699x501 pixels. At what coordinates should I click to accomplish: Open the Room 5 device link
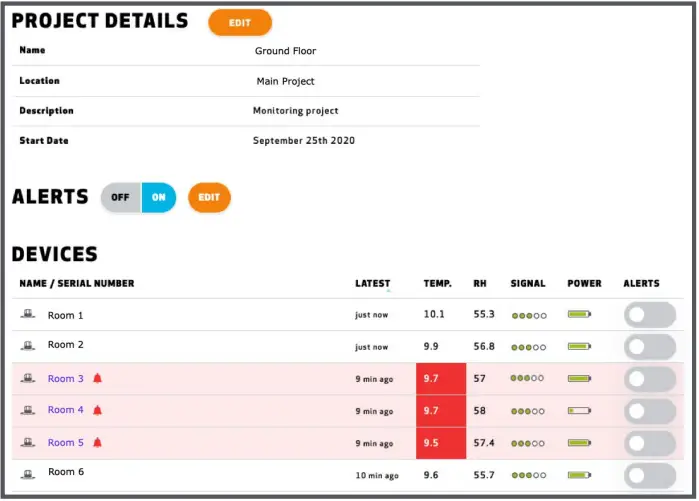click(x=66, y=443)
